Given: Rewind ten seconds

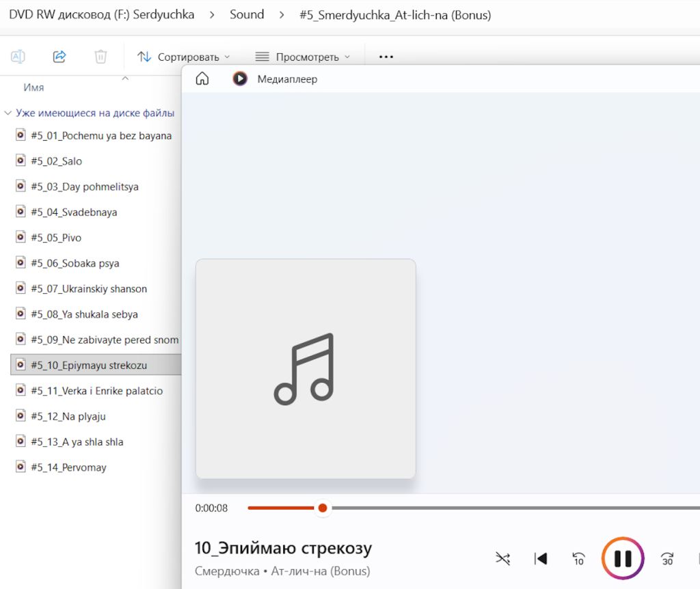Looking at the screenshot, I should [578, 559].
